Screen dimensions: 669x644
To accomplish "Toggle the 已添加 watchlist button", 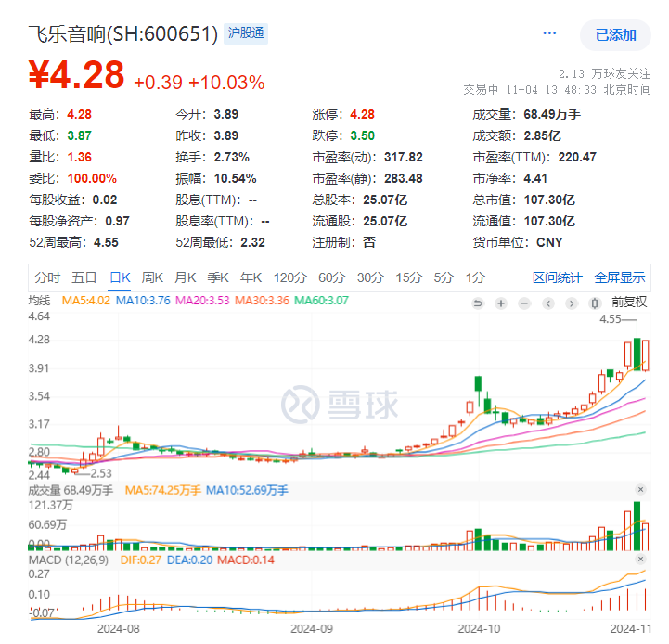I will click(x=615, y=35).
